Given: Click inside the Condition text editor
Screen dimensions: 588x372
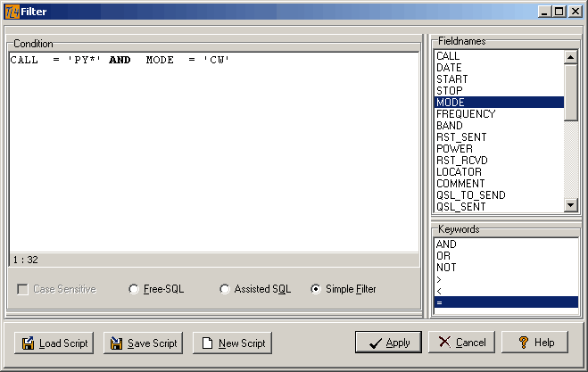Looking at the screenshot, I should [x=214, y=152].
